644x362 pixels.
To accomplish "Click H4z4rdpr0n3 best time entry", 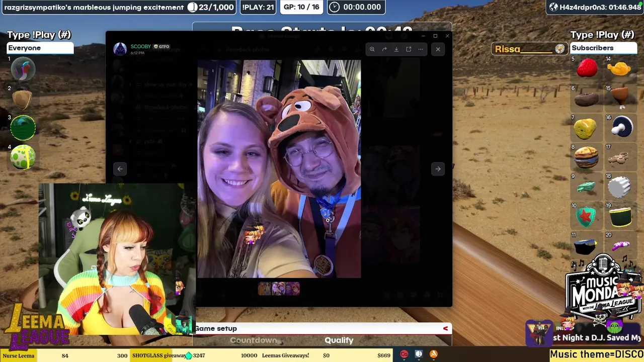I will click(595, 7).
